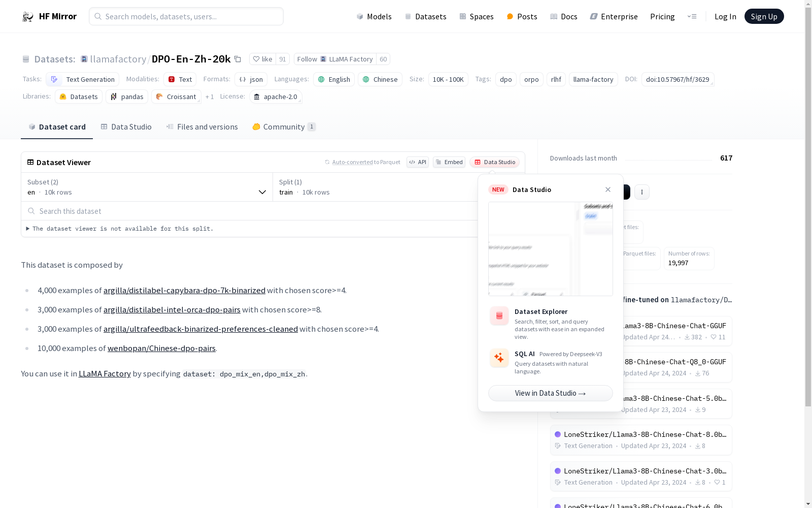
Task: Open the navigation overflow menu icon
Action: (692, 16)
